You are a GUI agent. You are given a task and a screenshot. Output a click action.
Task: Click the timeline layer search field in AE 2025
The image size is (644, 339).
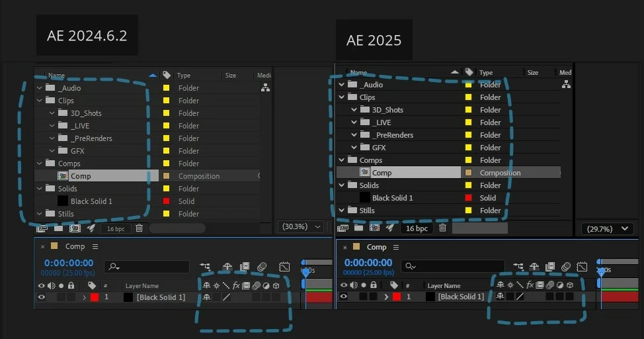[453, 266]
